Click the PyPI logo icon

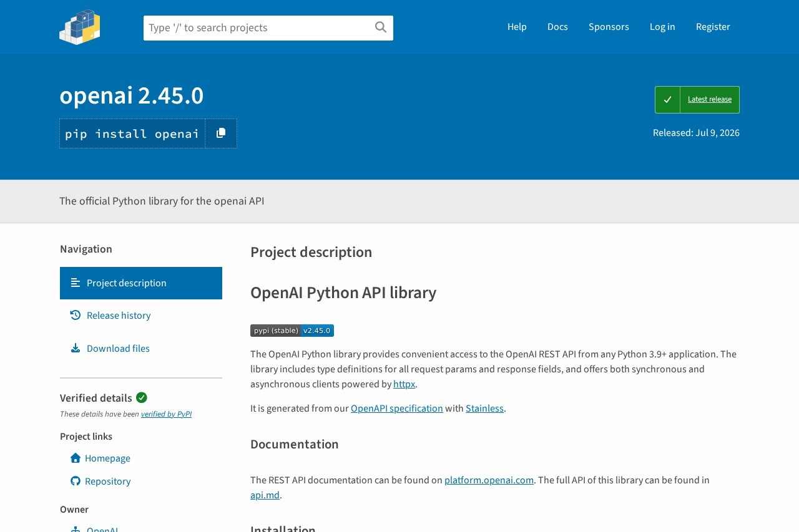(80, 27)
